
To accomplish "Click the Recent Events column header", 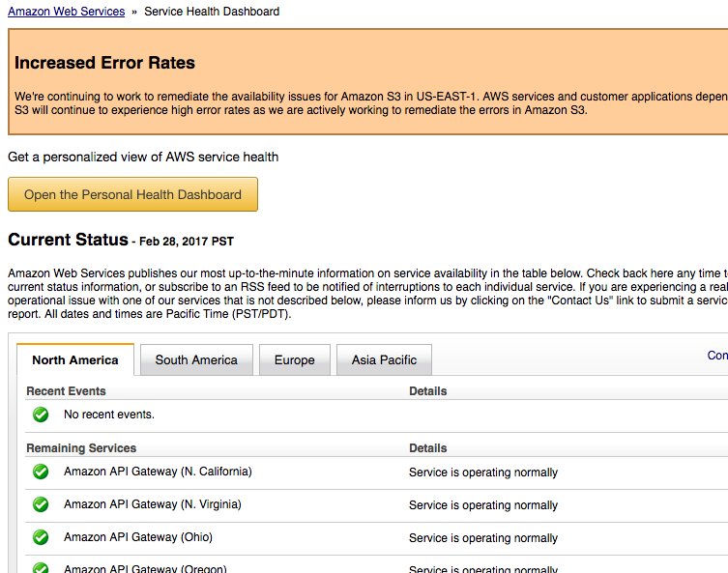I will (66, 391).
